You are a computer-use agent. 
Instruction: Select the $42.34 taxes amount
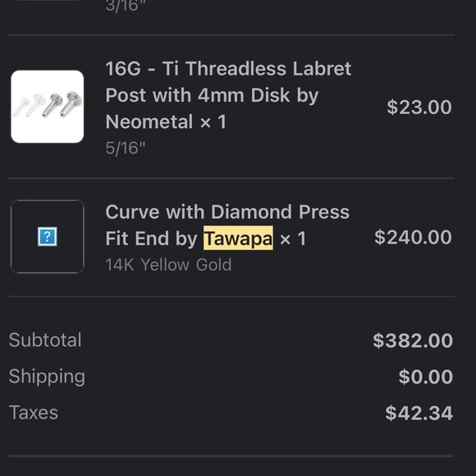coord(419,413)
